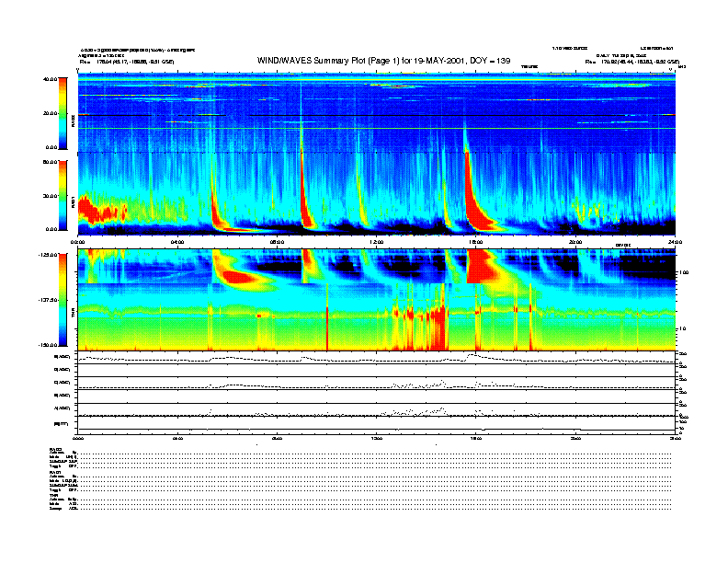Click the 04:00 tick under RAD1 spectrogram
728x563 pixels.
(x=177, y=242)
